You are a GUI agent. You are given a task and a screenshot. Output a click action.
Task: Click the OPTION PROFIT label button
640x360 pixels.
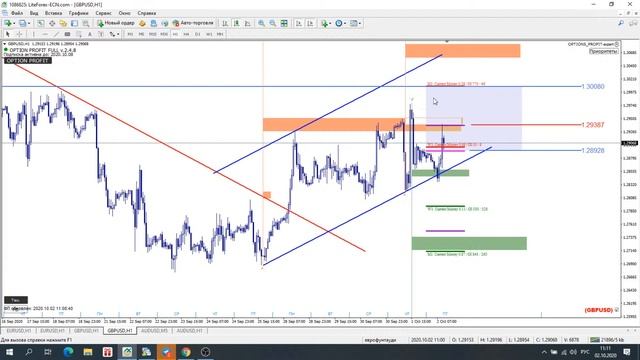27,60
